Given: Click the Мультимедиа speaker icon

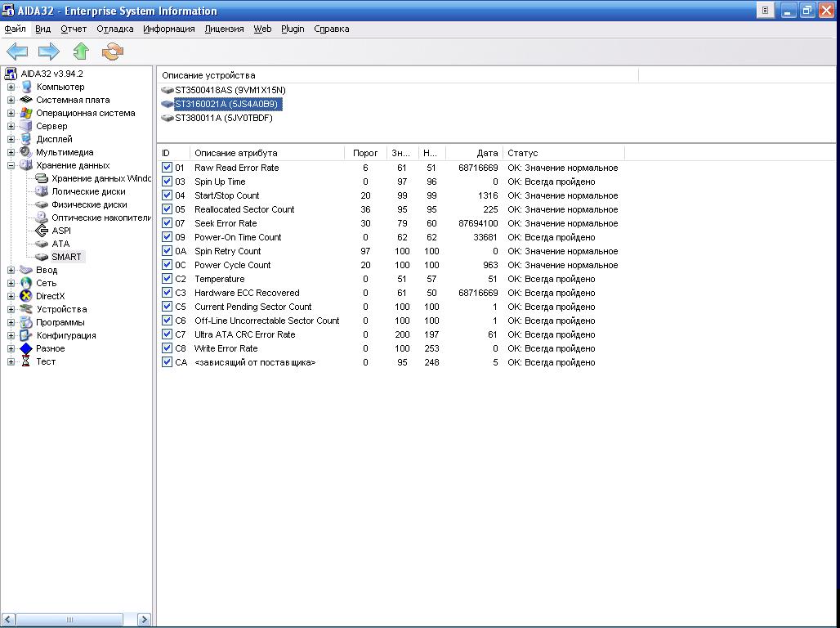Looking at the screenshot, I should [x=26, y=152].
